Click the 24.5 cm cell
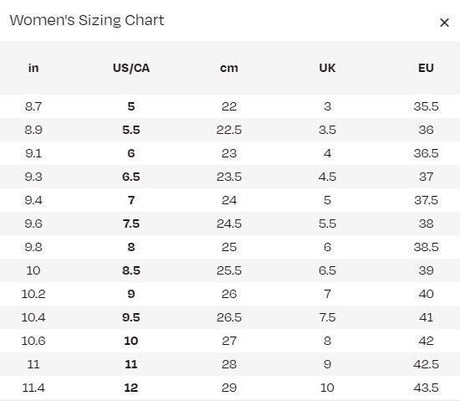 [x=229, y=224]
